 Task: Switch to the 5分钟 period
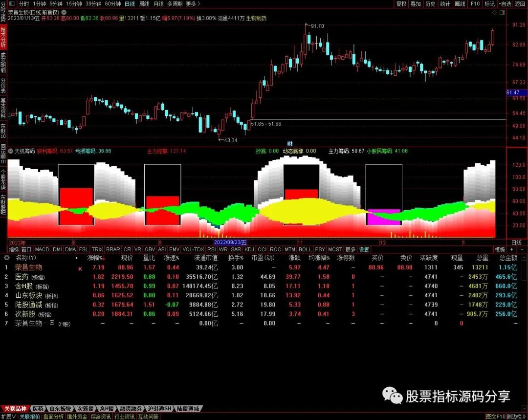click(56, 4)
